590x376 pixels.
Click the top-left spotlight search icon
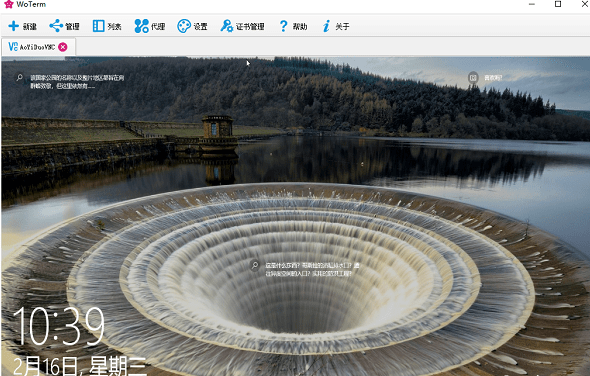19,78
